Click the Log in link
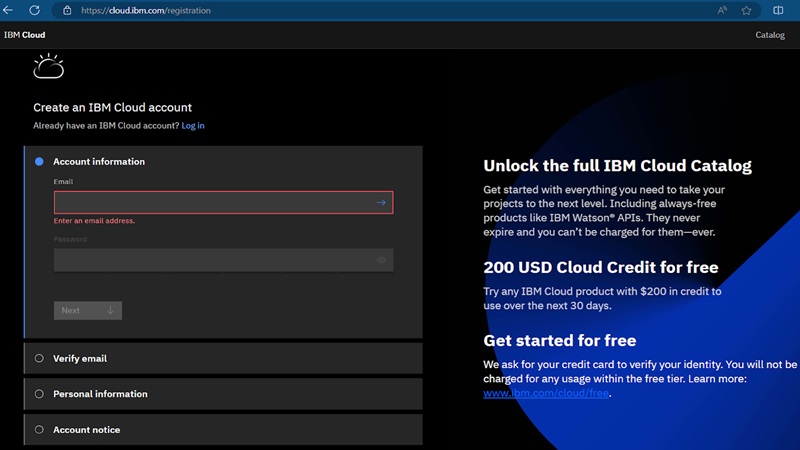Image resolution: width=800 pixels, height=450 pixels. (193, 125)
